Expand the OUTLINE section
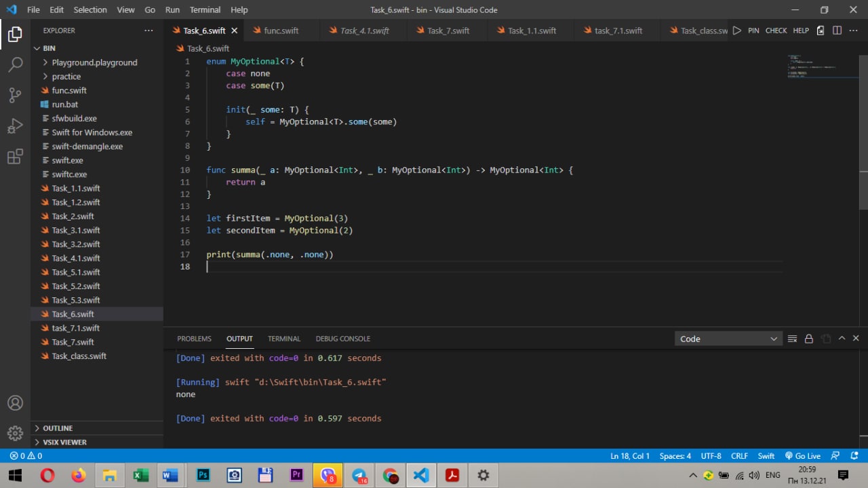 point(58,428)
